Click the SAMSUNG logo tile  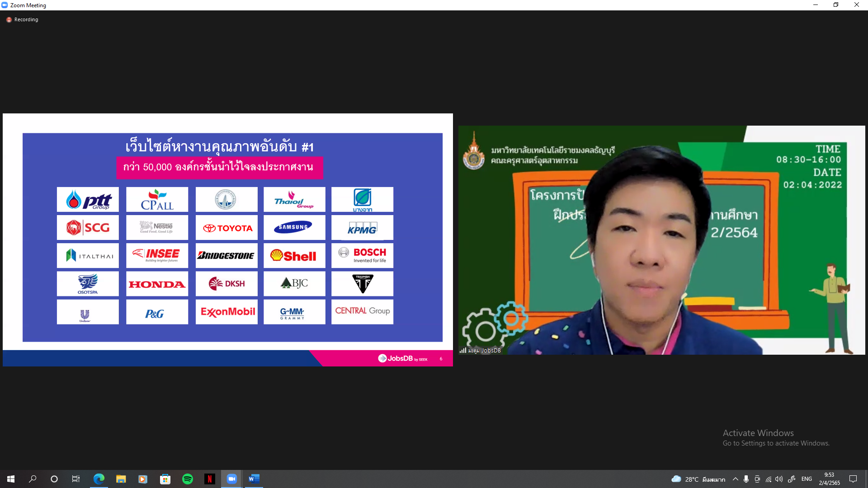pyautogui.click(x=294, y=227)
